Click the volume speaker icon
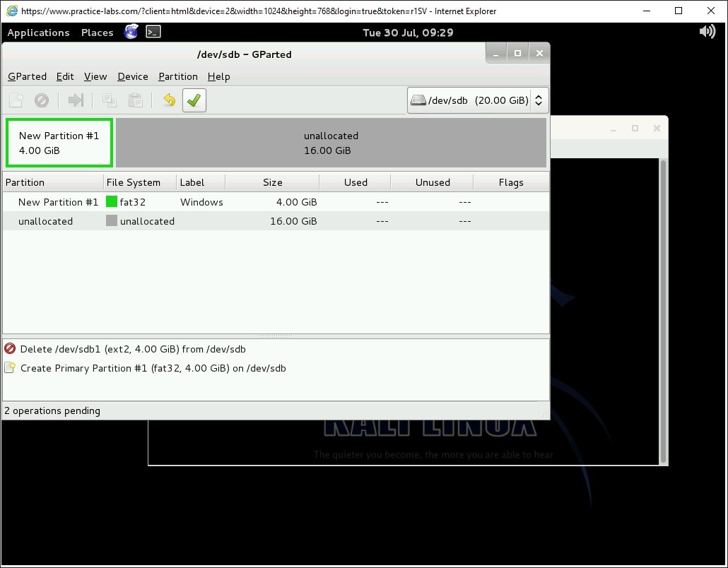728x568 pixels. point(707,32)
